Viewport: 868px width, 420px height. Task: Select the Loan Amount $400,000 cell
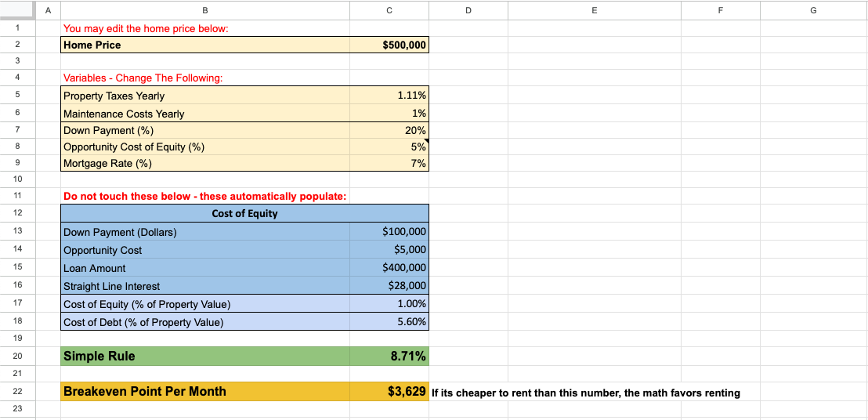coord(389,268)
